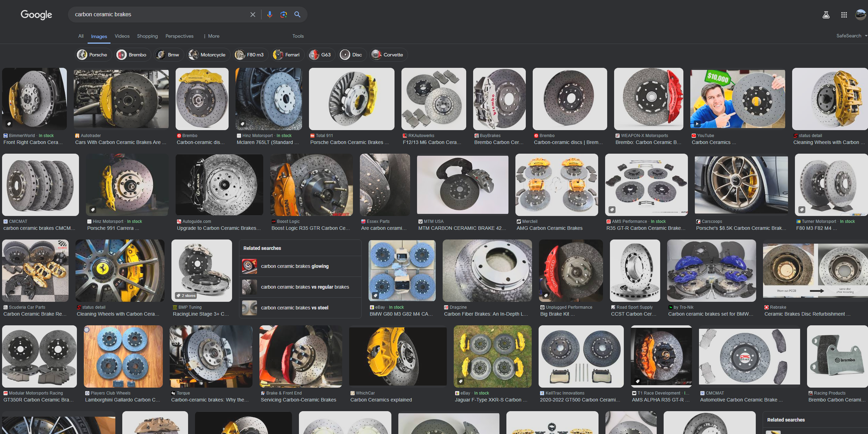Switch to the Videos tab

point(122,36)
